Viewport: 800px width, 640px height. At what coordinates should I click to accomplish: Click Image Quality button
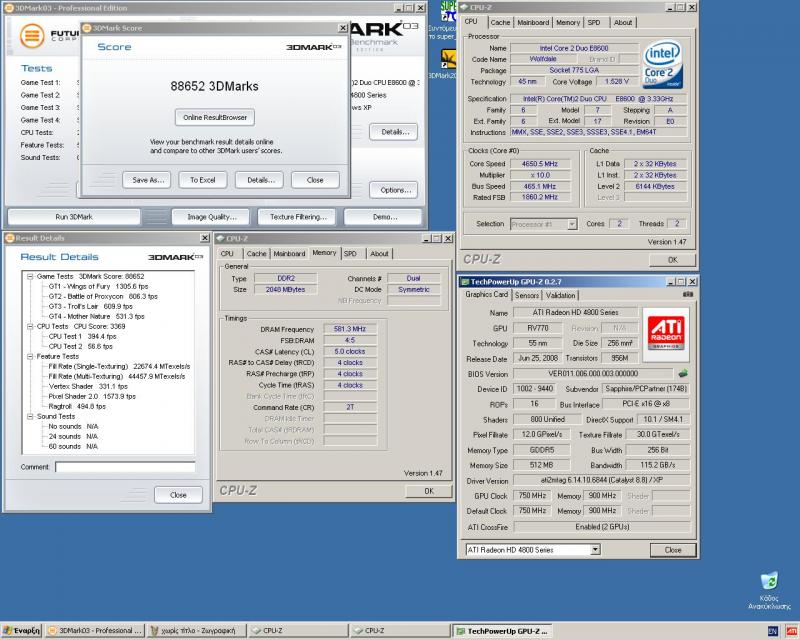coord(211,217)
